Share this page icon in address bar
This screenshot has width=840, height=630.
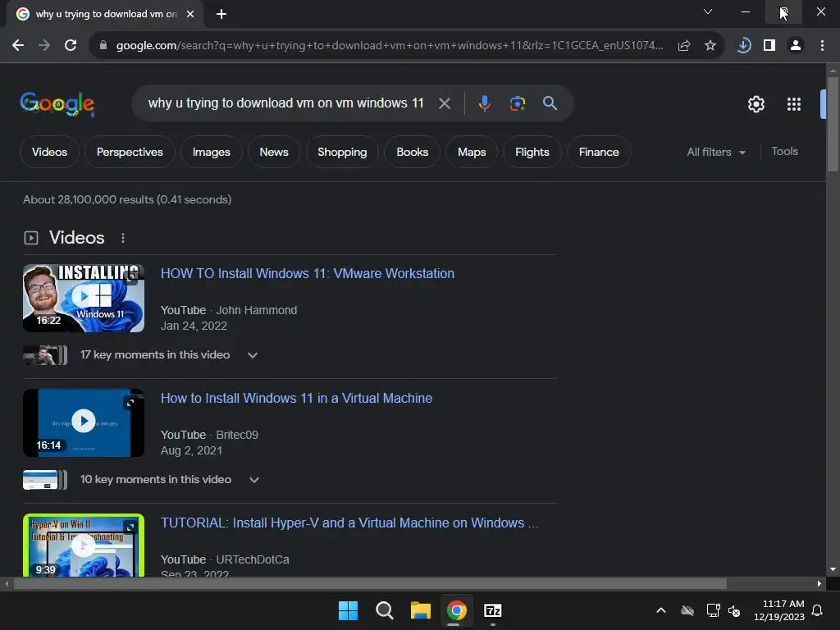684,46
